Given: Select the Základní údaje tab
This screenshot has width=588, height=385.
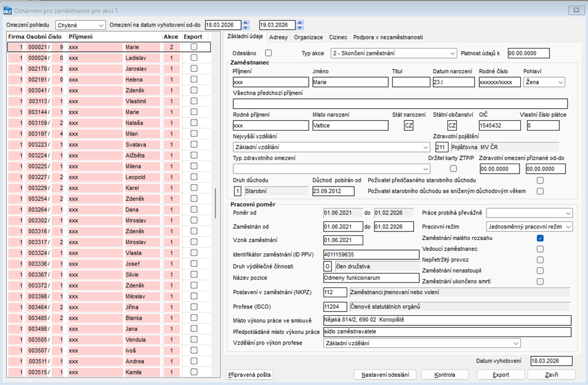Looking at the screenshot, I should pos(245,36).
